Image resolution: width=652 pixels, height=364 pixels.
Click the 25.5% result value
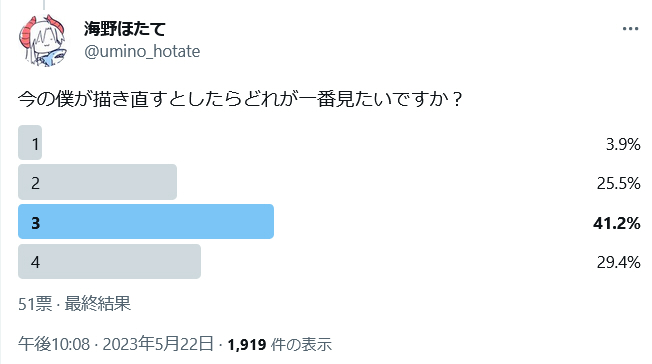[618, 183]
